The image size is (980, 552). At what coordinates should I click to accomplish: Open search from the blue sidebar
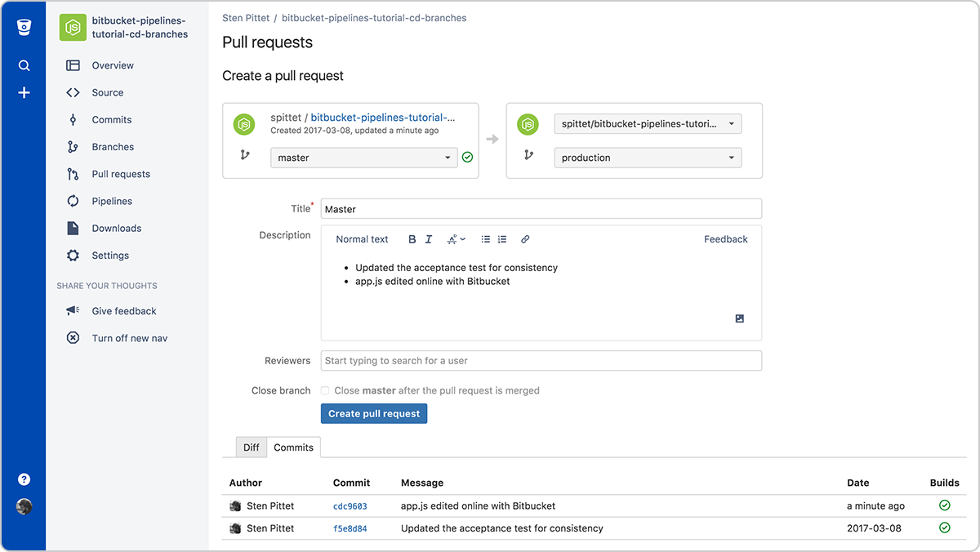coord(24,65)
